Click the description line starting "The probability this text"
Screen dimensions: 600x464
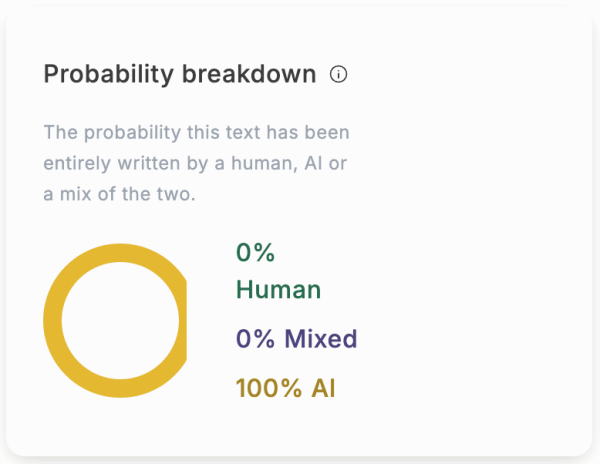pos(196,132)
